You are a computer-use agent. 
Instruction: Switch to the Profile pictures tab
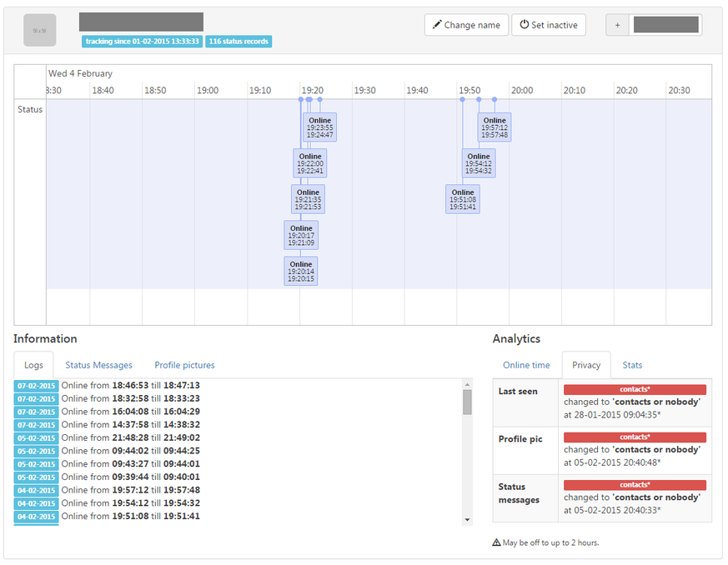click(184, 365)
